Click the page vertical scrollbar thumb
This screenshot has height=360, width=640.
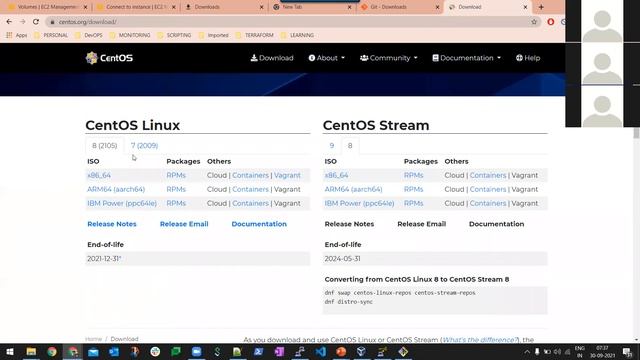[636, 133]
